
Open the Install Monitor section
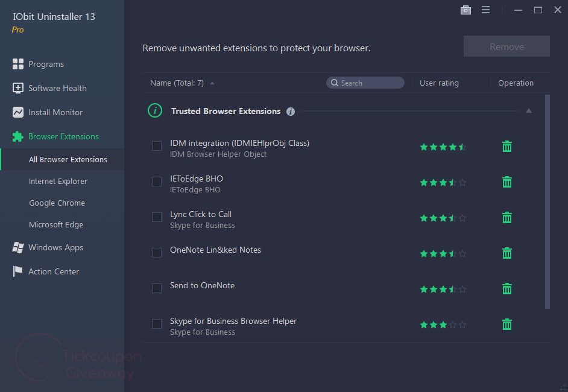point(55,112)
